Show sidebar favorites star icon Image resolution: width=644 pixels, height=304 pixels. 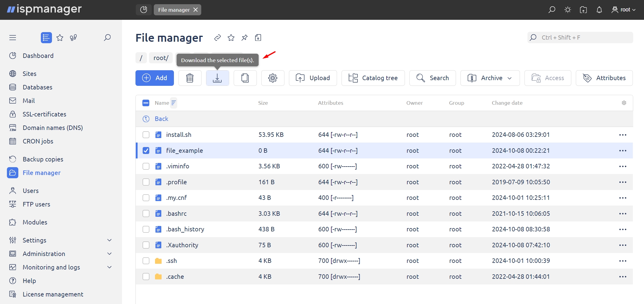(x=60, y=38)
